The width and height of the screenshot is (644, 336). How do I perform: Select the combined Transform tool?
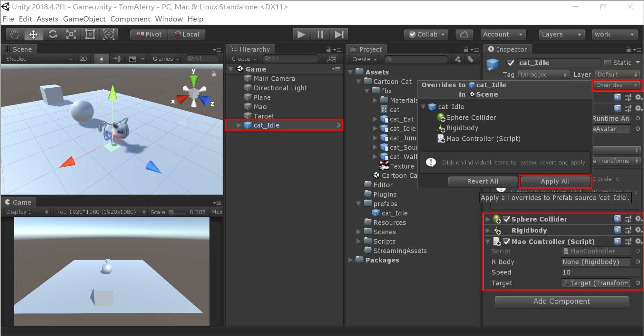click(x=109, y=34)
